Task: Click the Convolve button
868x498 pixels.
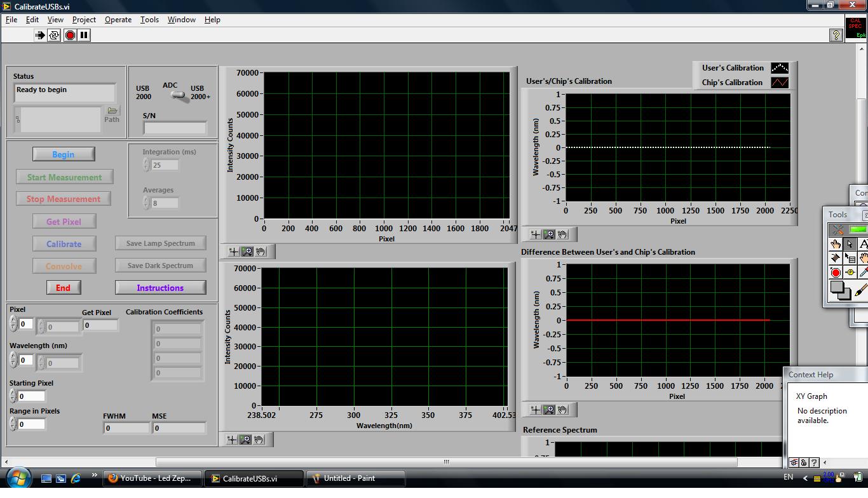Action: pyautogui.click(x=64, y=266)
